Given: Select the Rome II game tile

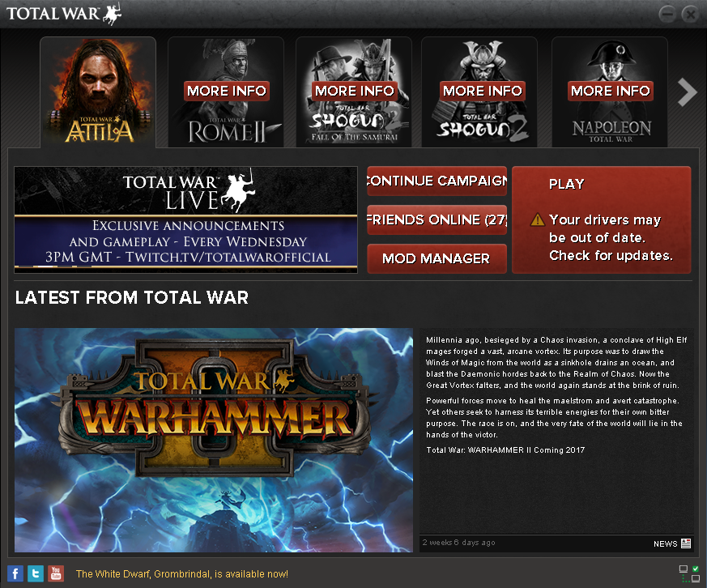Looking at the screenshot, I should click(226, 92).
